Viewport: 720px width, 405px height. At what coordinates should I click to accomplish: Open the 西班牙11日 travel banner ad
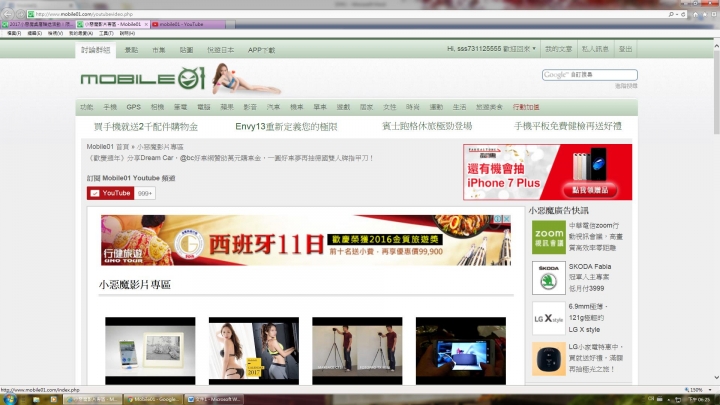coord(306,240)
